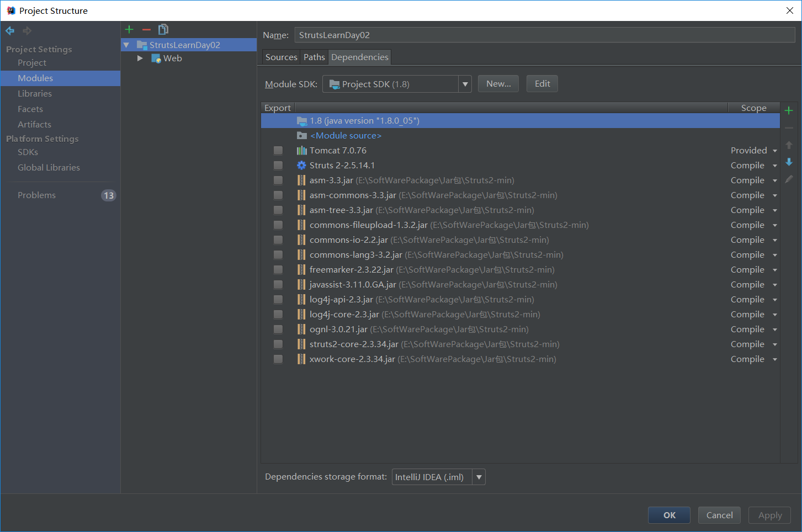Click the Module source link
Screen dimensions: 802x532
coord(346,136)
